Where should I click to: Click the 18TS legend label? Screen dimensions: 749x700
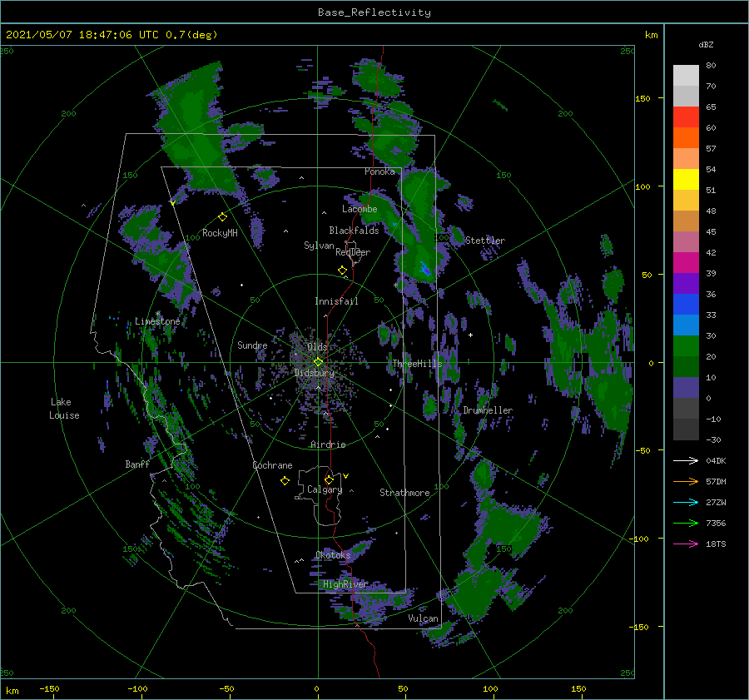click(x=716, y=544)
